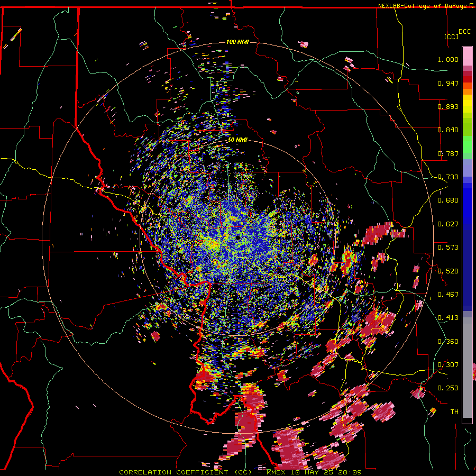Click the NEXLAB-College of DuPage credit text
Viewport: 476px width, 476px height.
coord(422,6)
